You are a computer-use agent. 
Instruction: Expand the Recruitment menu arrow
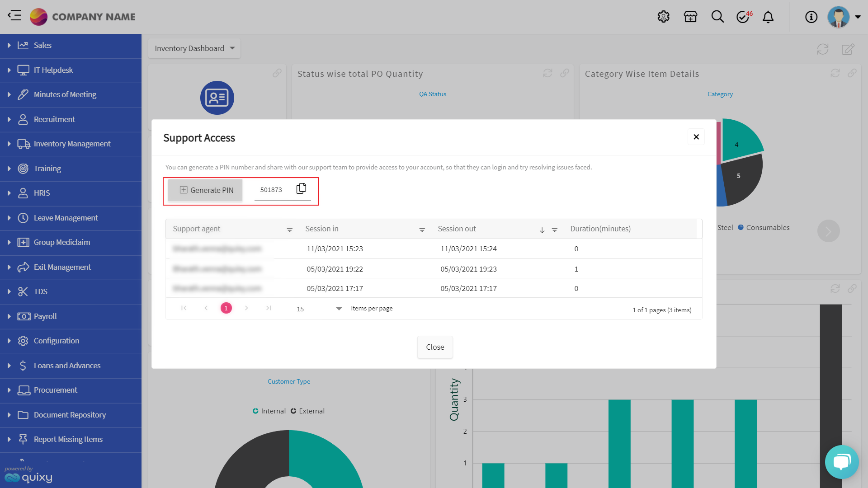click(9, 119)
